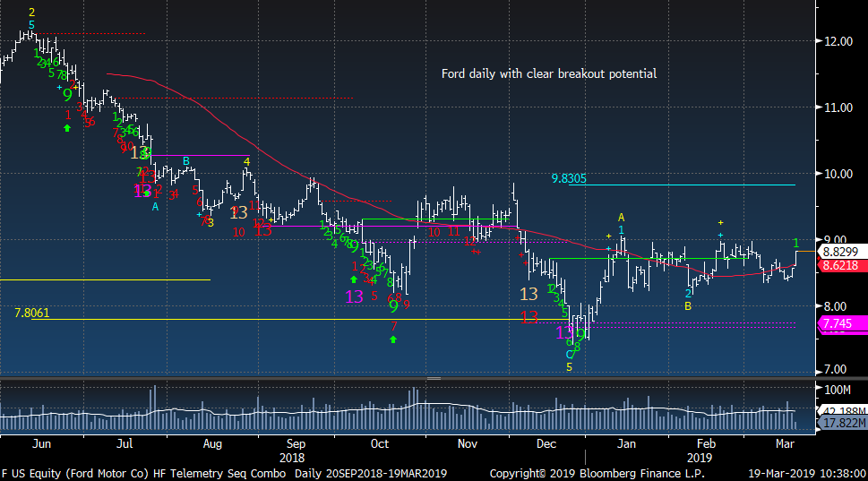Click the tan 13 marker in early December
The image size is (868, 481).
(x=529, y=294)
